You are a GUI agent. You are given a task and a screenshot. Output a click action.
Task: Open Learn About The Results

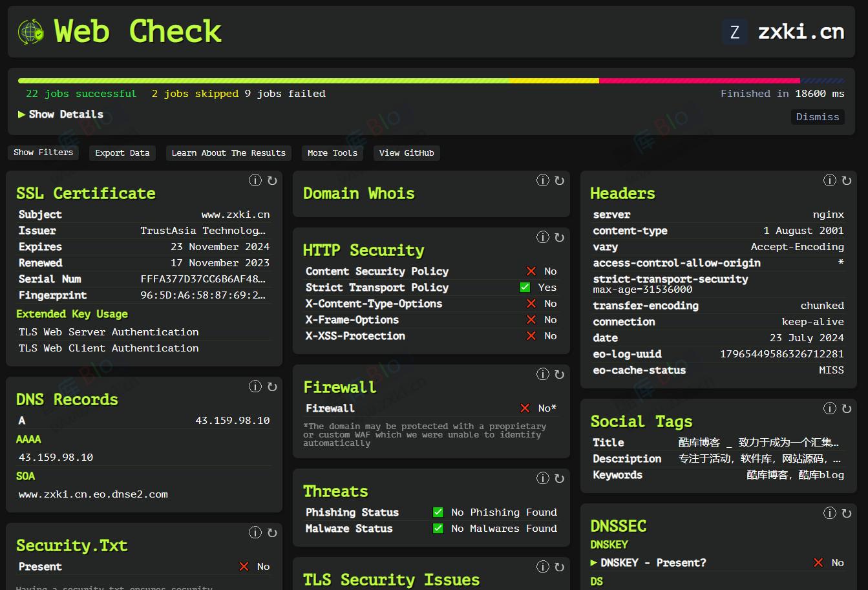click(x=228, y=153)
